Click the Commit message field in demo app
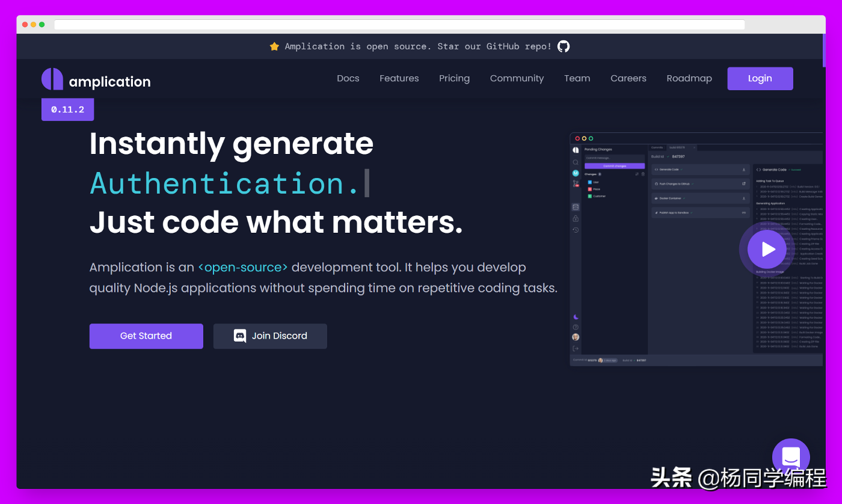Viewport: 842px width, 504px height. [x=615, y=158]
